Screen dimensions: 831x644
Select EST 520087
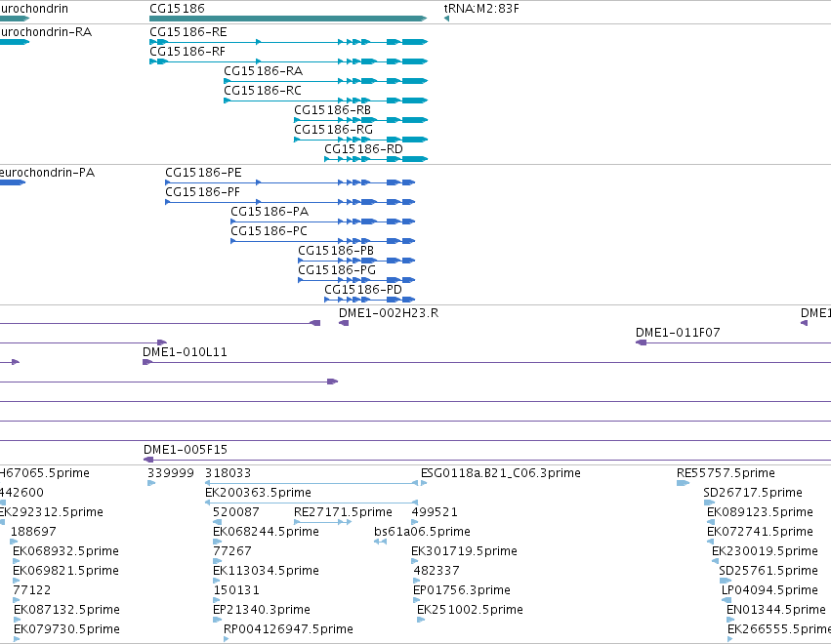(236, 512)
